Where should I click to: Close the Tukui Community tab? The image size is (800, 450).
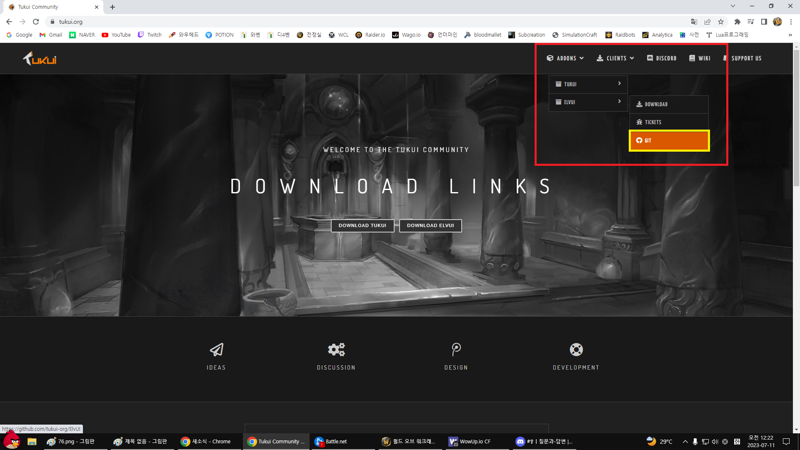click(x=96, y=7)
